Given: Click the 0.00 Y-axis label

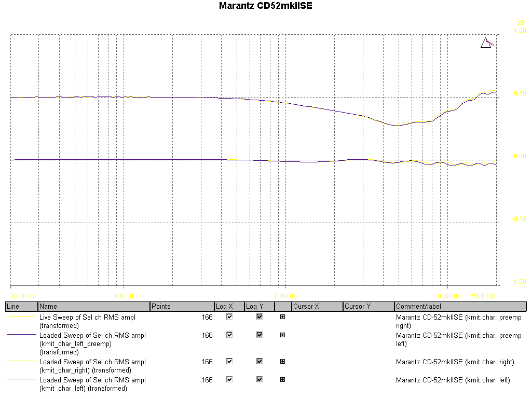Looking at the screenshot, I should [520, 156].
